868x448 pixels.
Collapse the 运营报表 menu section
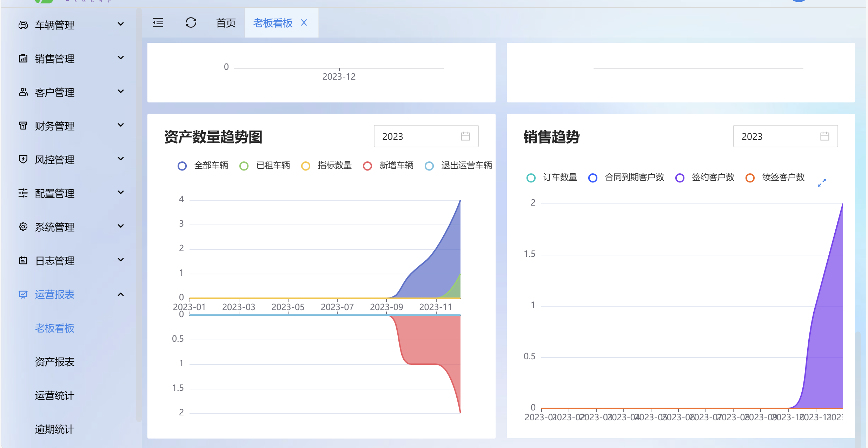(120, 294)
